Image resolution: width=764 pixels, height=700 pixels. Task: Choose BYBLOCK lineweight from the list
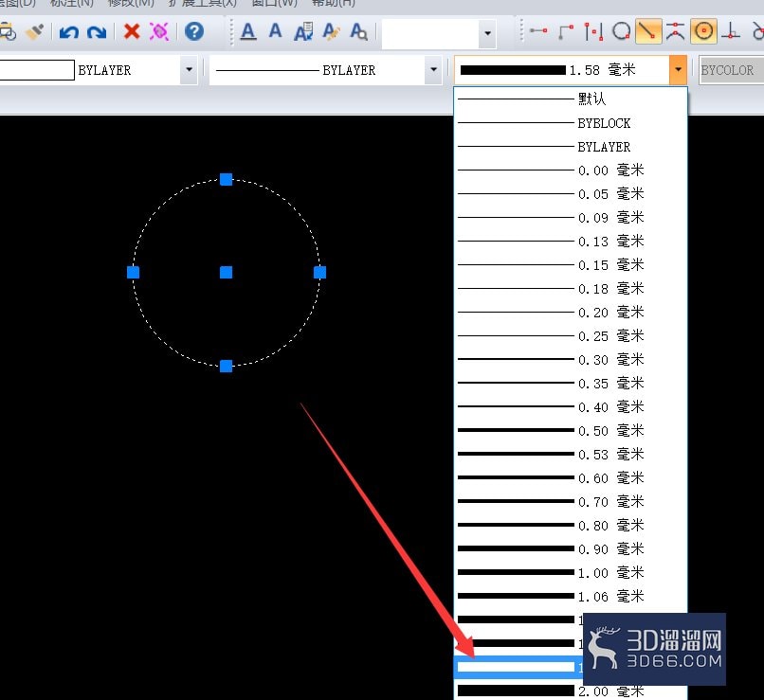click(x=570, y=123)
